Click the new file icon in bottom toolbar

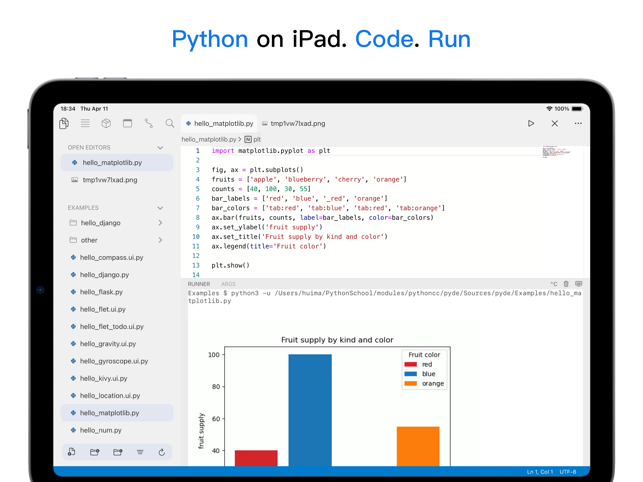(71, 452)
